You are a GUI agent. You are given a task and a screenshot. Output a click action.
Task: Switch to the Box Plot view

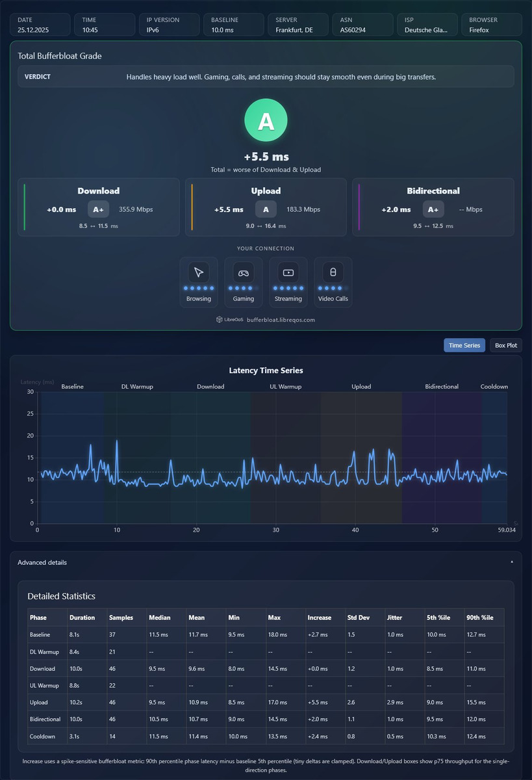506,345
